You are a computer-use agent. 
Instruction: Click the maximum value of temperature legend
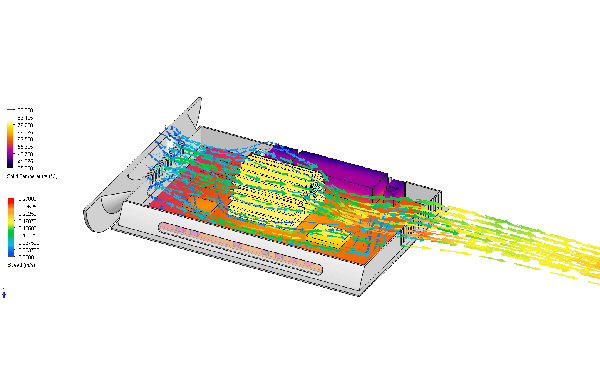pyautogui.click(x=25, y=110)
